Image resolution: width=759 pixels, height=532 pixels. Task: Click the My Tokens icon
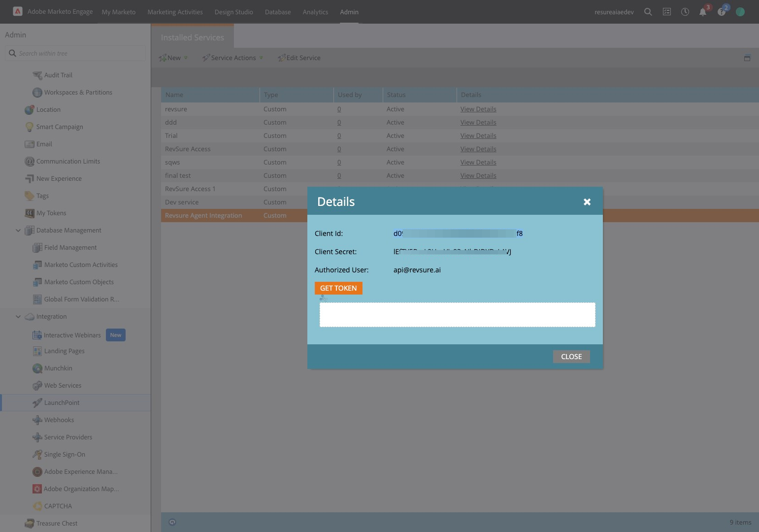(30, 213)
